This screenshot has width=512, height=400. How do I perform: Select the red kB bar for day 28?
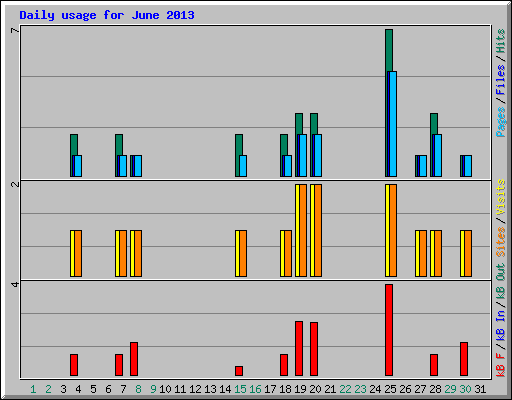coord(434,365)
